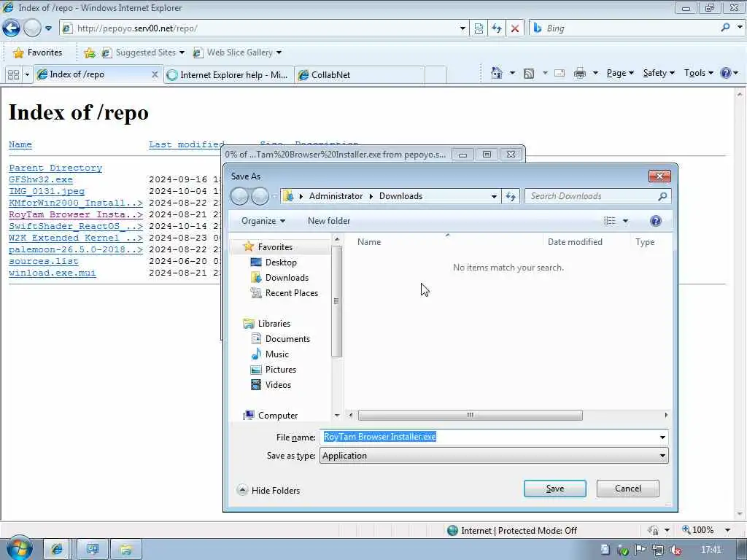Select Desktop in navigation pane
Image resolution: width=747 pixels, height=560 pixels.
pos(281,262)
